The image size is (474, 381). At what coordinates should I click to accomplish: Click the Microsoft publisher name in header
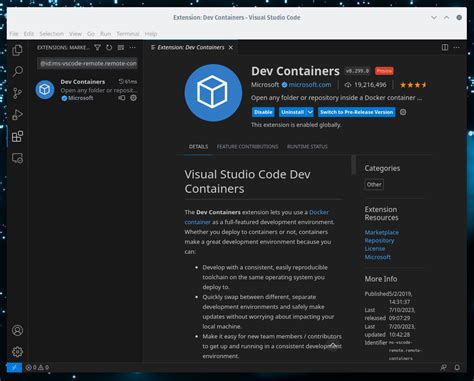pos(265,85)
